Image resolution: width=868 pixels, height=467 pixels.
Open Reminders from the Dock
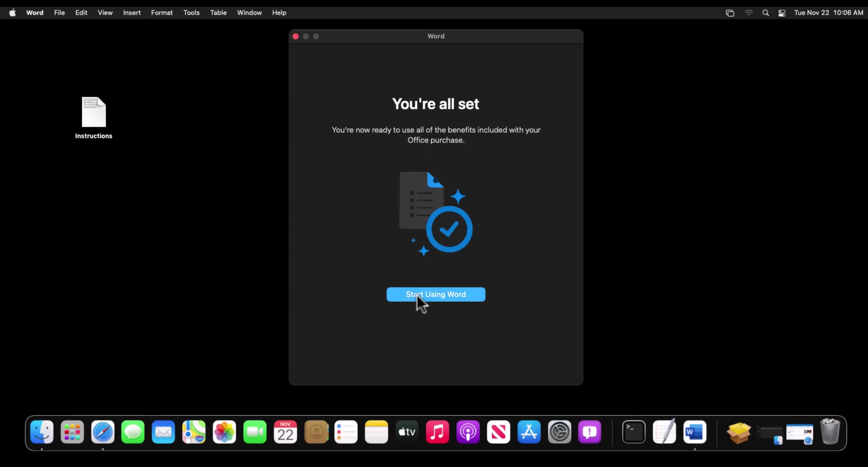coord(346,432)
